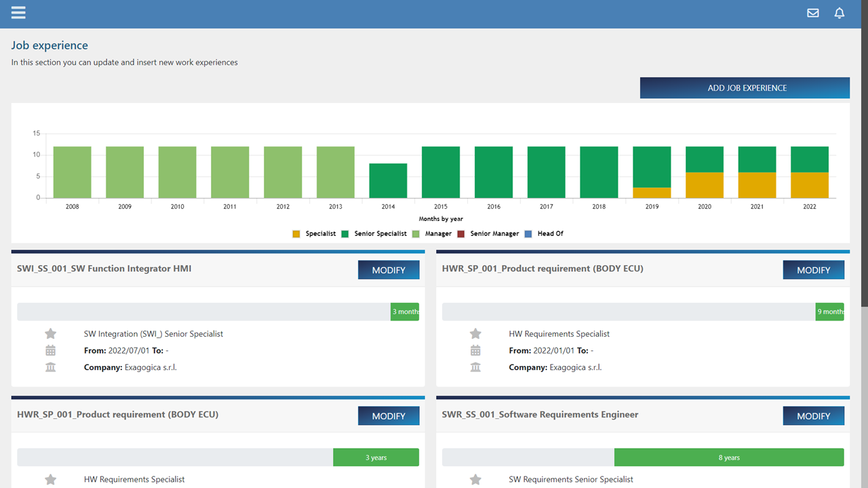Modify SWR_SS_001 Software Requirements Engineer entry

(x=813, y=416)
